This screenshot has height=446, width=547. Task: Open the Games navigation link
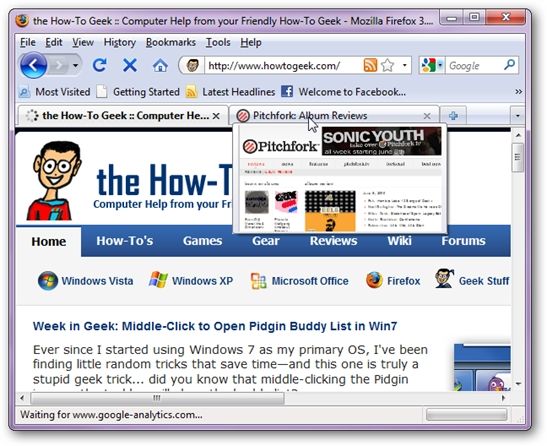pyautogui.click(x=202, y=241)
